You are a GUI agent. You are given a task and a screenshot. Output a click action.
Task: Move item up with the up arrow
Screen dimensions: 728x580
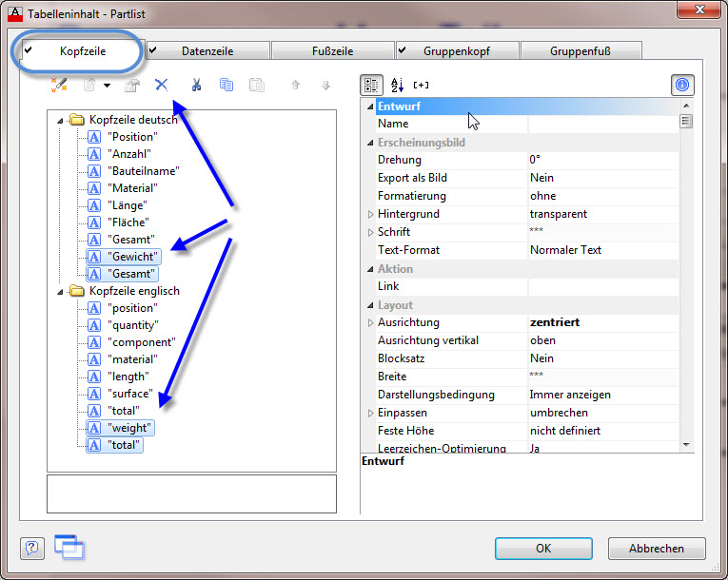tap(295, 85)
